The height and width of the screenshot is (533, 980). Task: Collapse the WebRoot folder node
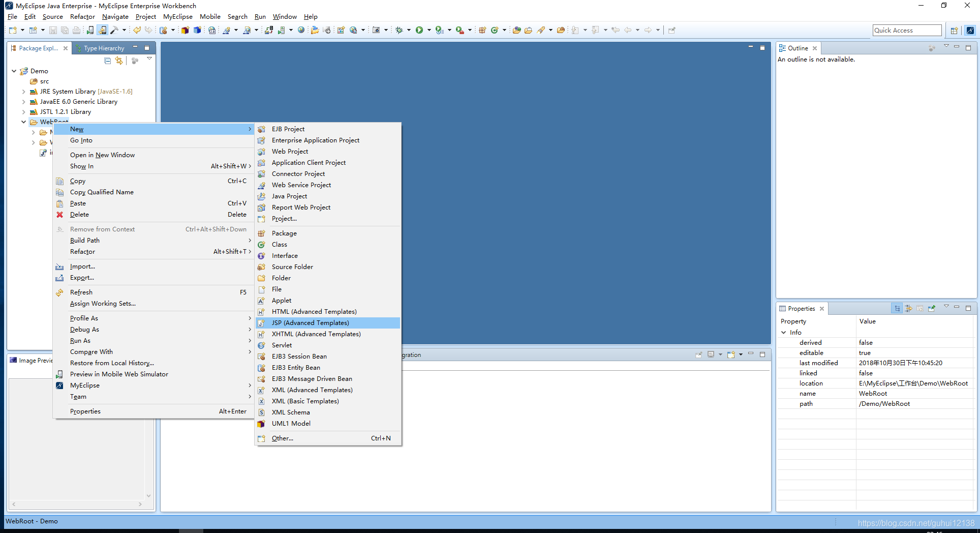(x=24, y=122)
